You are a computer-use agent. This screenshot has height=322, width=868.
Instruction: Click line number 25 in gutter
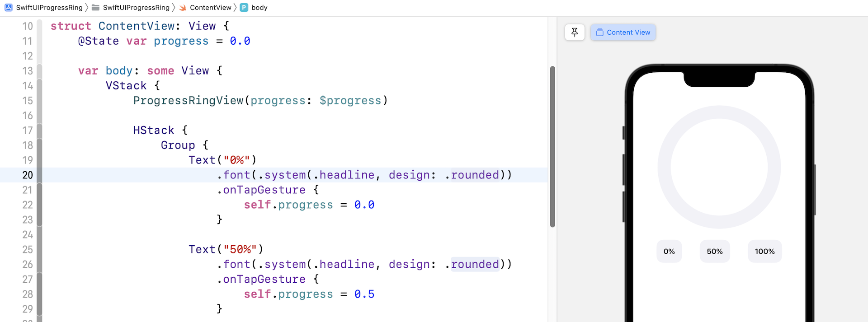[x=28, y=250]
